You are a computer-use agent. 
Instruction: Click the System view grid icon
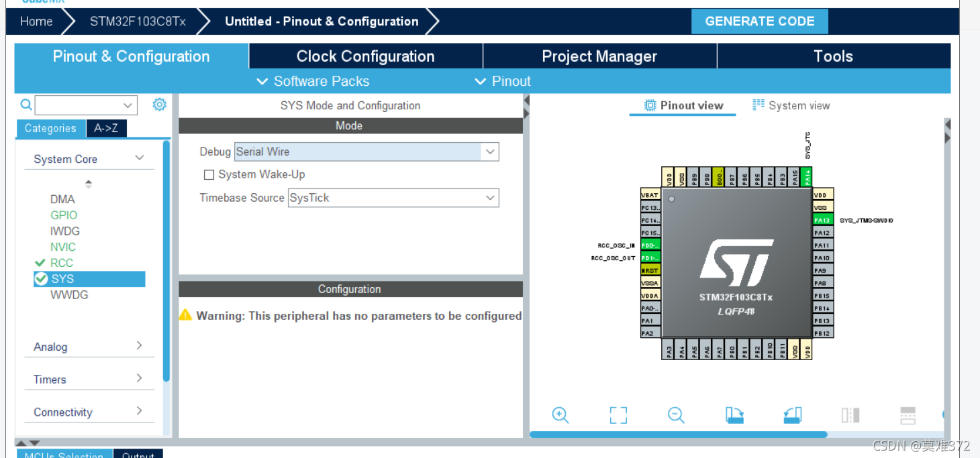(758, 105)
